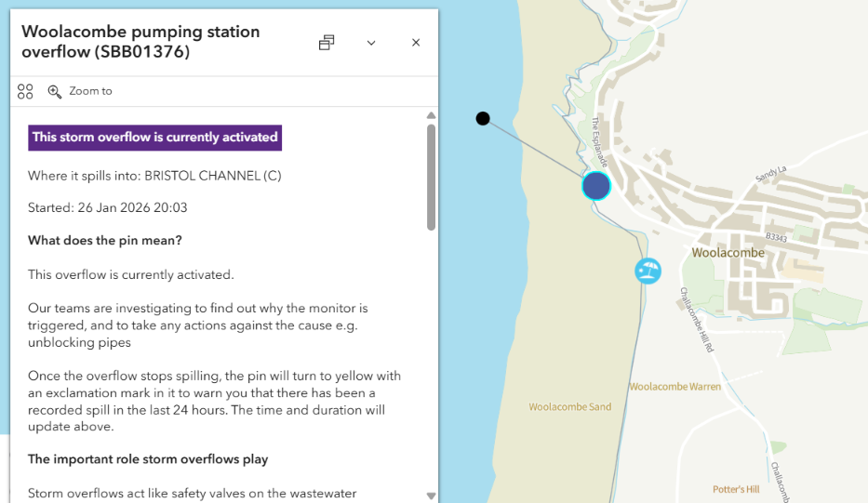Select the blue storm overflow pin
Viewport: 868px width, 503px height.
(595, 186)
